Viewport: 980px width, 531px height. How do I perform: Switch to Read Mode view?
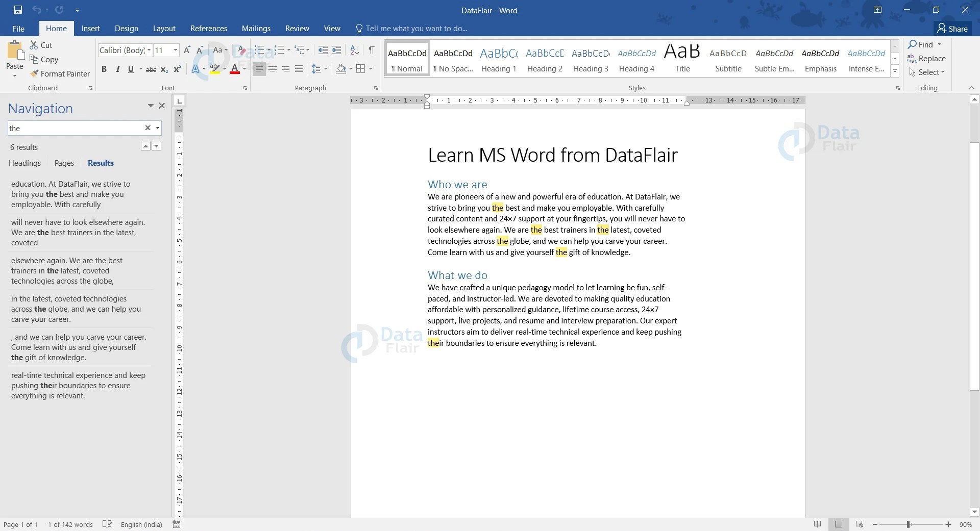818,524
